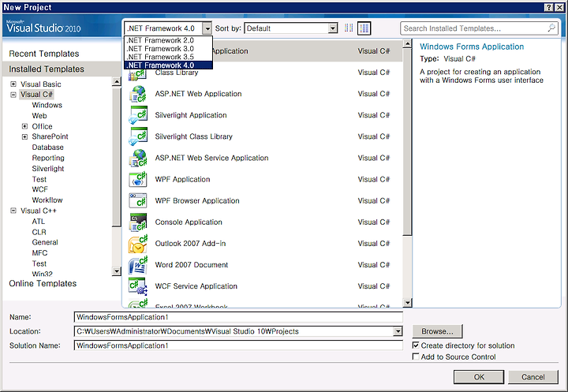Choose the WPF Application template name

pos(182,179)
